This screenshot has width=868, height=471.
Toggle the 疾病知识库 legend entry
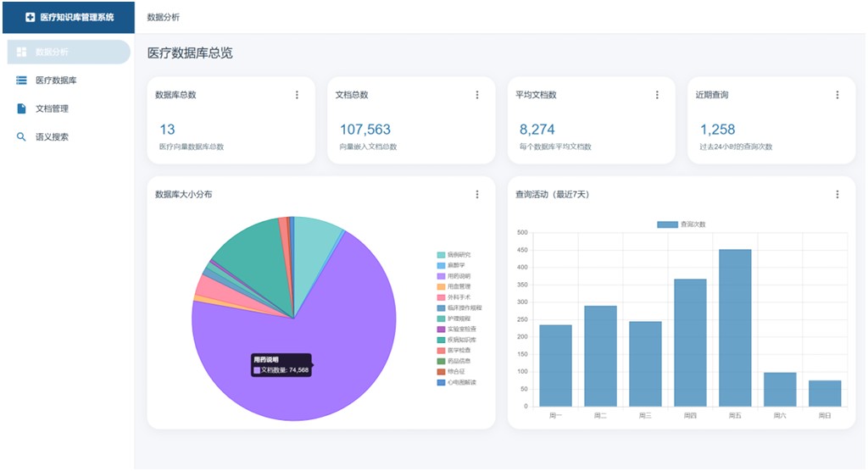point(456,340)
